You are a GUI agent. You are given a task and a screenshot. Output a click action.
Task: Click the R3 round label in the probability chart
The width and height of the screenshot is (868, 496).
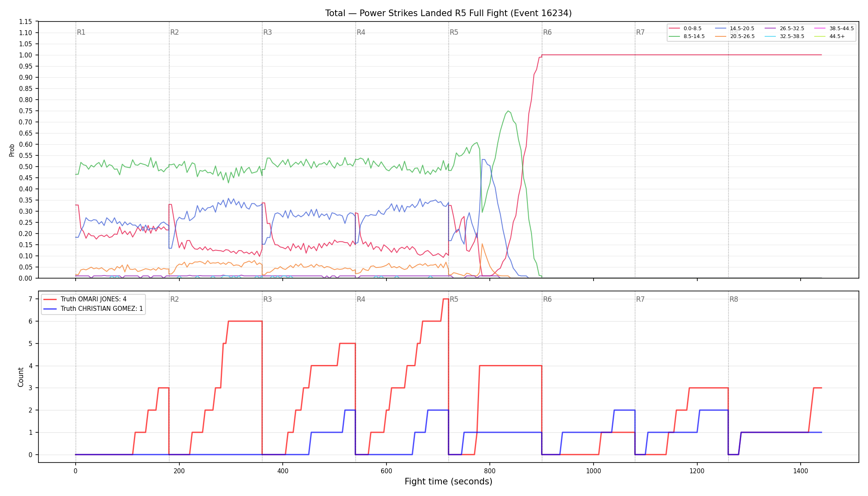click(268, 32)
